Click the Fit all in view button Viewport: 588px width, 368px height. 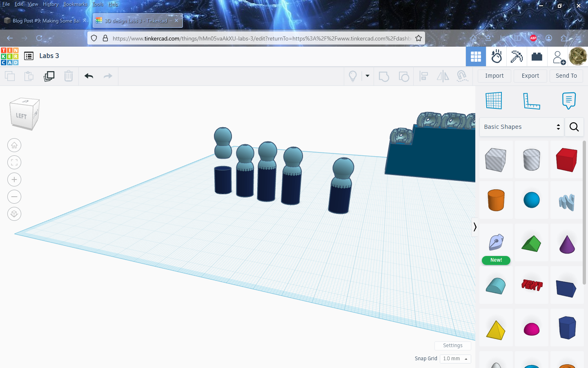click(x=14, y=162)
